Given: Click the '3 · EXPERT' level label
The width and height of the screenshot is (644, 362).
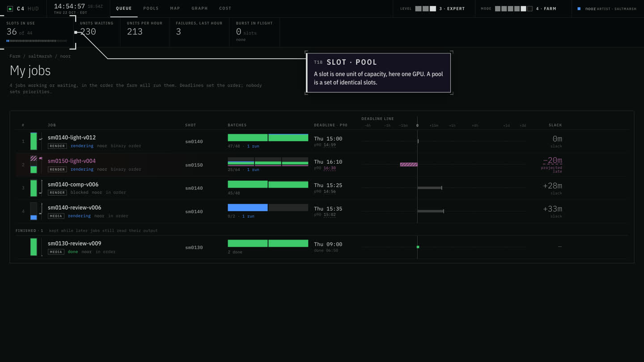Looking at the screenshot, I should 452,8.
